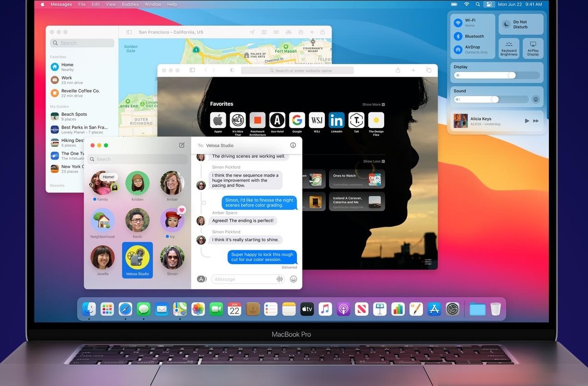Open Ace Hotel favorite in Safari
The width and height of the screenshot is (588, 386).
coord(277,120)
